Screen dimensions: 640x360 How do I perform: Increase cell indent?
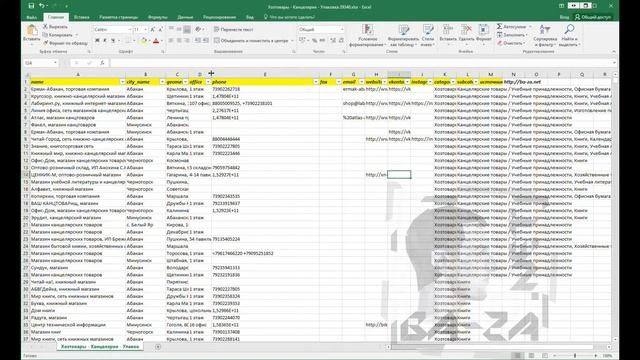tap(205, 40)
